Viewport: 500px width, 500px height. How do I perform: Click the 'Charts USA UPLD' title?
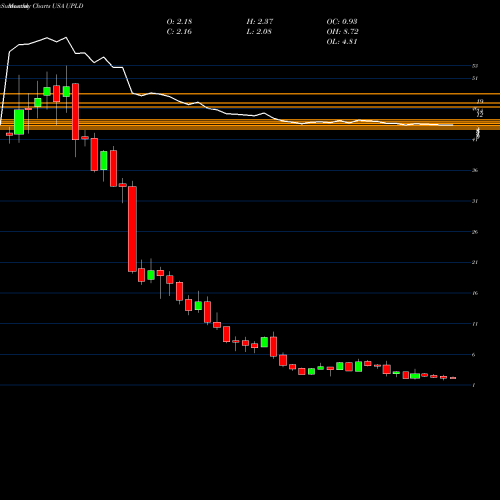tap(57, 6)
